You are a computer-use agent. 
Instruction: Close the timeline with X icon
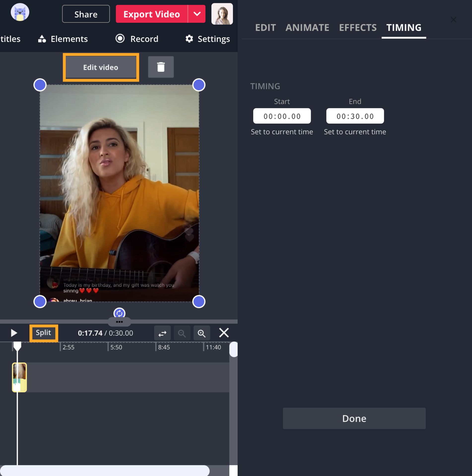[x=224, y=333]
